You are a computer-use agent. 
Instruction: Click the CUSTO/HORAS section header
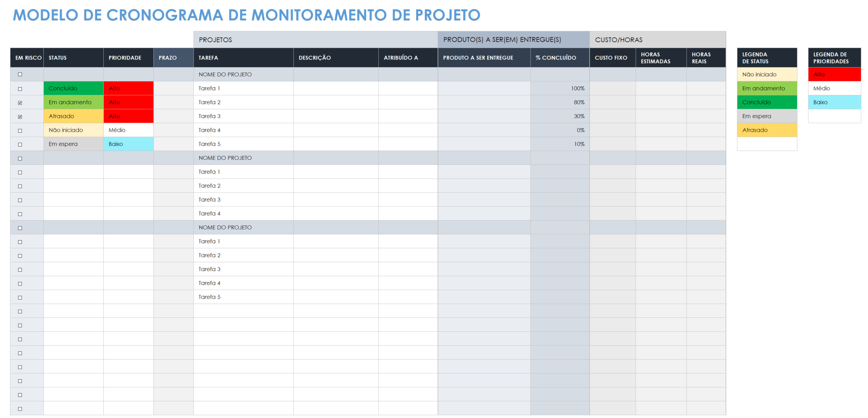[x=658, y=40]
